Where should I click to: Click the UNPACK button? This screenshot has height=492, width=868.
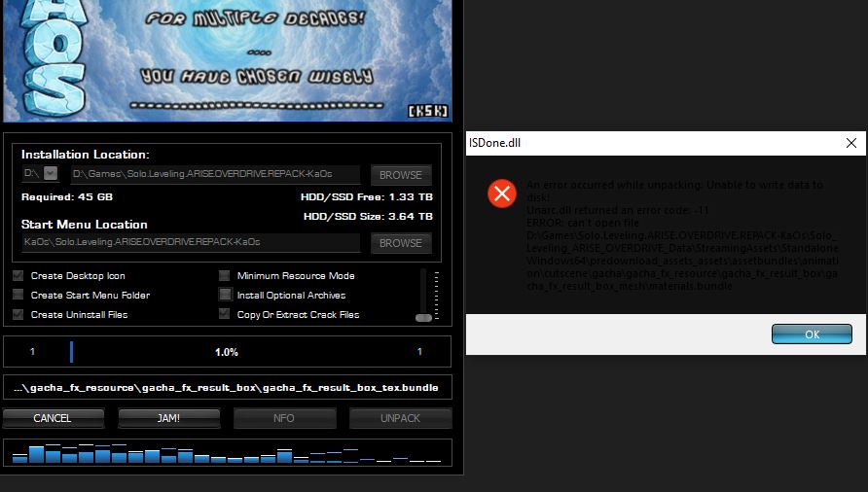400,418
